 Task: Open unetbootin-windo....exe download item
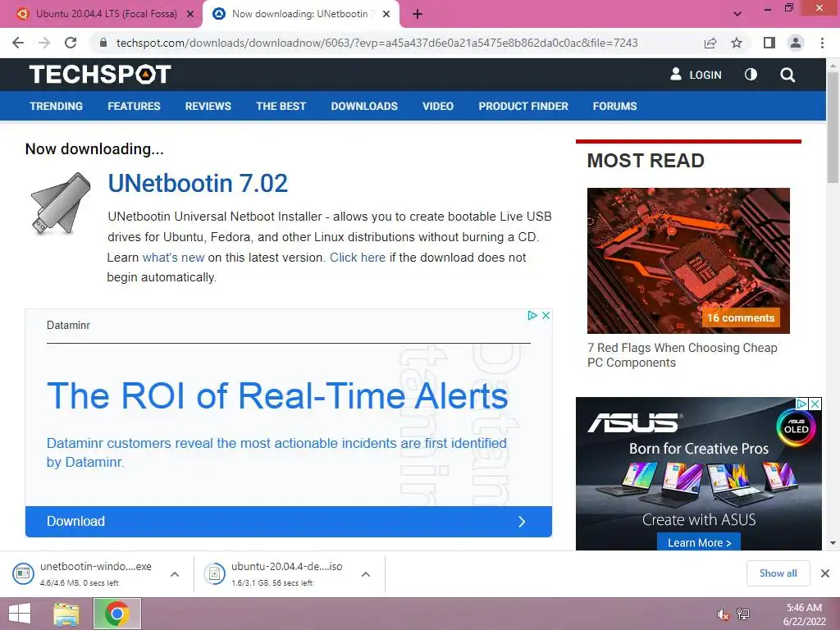tap(85, 573)
